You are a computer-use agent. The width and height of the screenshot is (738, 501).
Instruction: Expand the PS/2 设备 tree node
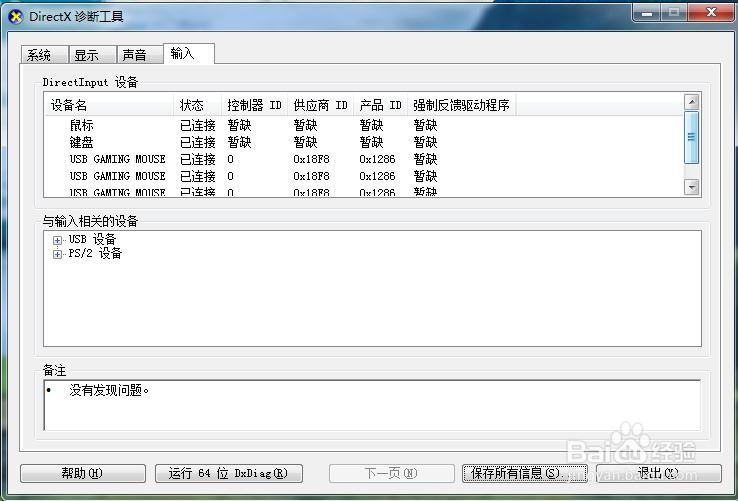click(x=57, y=254)
